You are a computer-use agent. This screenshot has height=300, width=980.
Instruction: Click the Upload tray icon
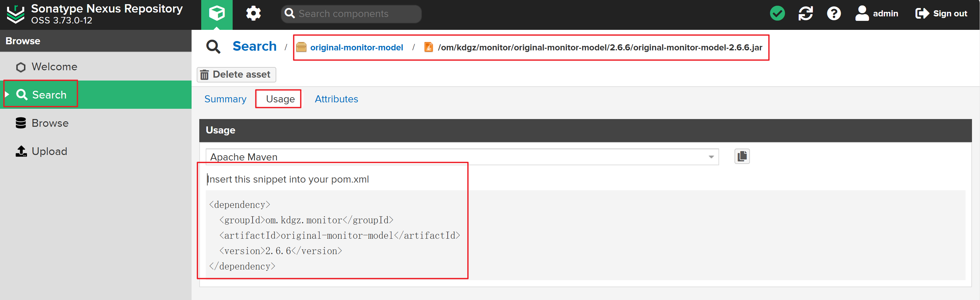[21, 151]
